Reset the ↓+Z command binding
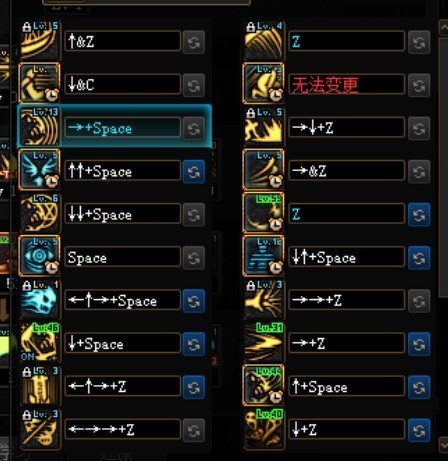Screen dimensions: 448x461 [x=419, y=430]
